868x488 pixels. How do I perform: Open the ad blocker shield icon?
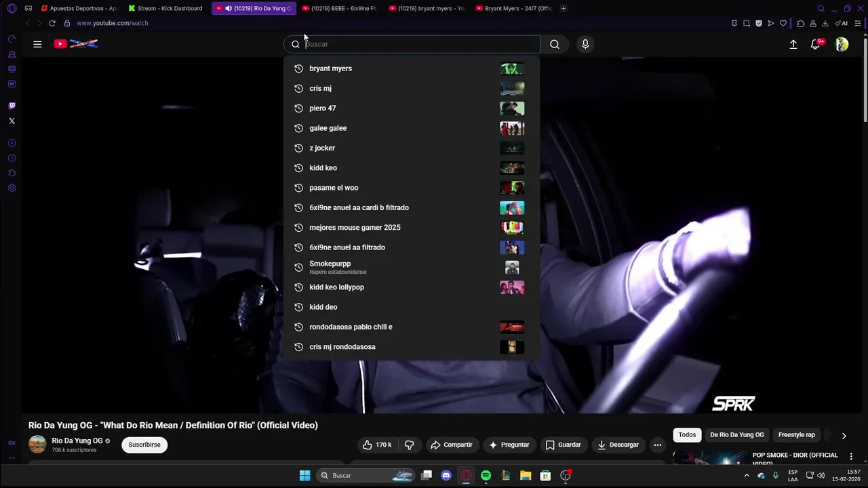pyautogui.click(x=759, y=23)
